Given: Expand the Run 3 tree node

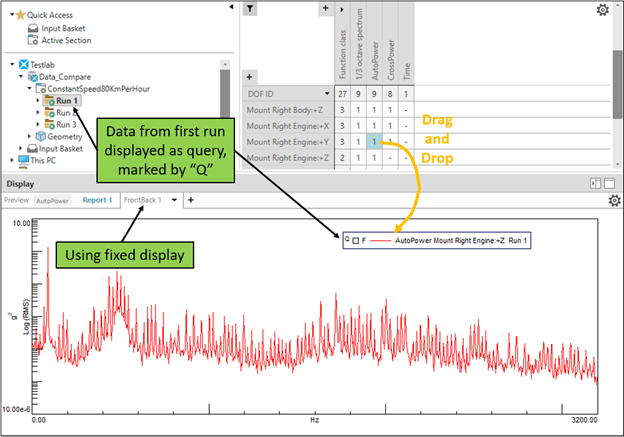Looking at the screenshot, I should tap(38, 124).
